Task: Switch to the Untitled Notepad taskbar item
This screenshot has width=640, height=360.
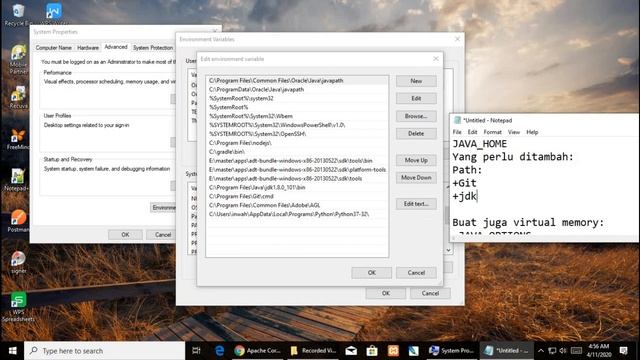Action: coord(507,351)
